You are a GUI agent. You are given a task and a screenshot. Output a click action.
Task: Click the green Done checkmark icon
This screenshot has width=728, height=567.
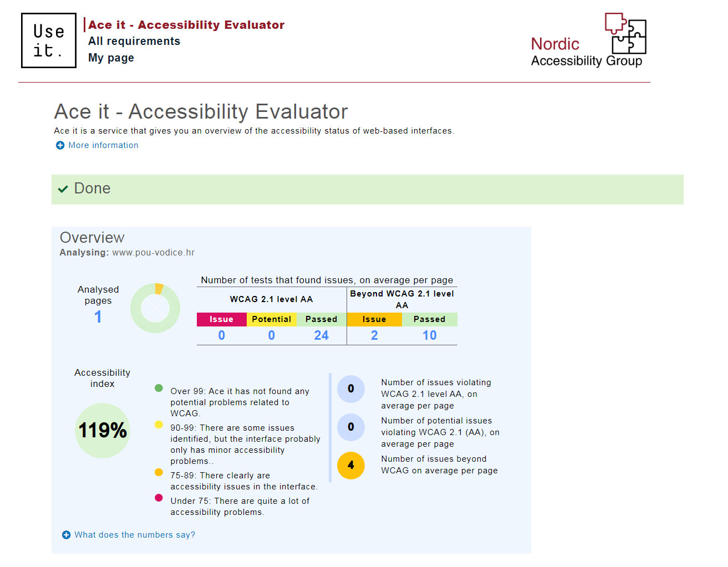(63, 189)
